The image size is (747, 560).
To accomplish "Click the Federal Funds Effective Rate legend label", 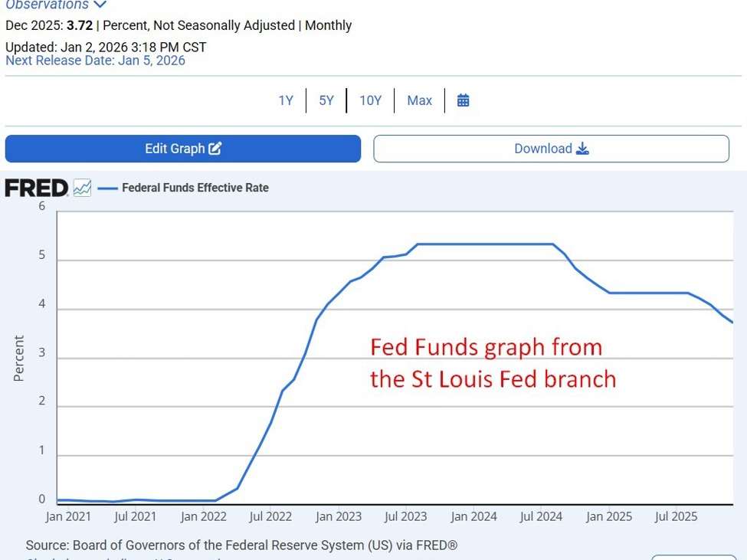I will [x=195, y=188].
